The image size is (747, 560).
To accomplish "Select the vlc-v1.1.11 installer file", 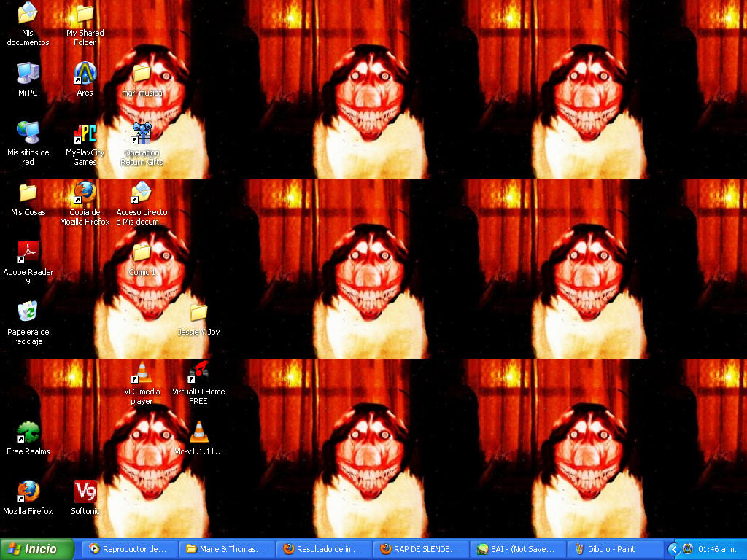I will pos(198,438).
